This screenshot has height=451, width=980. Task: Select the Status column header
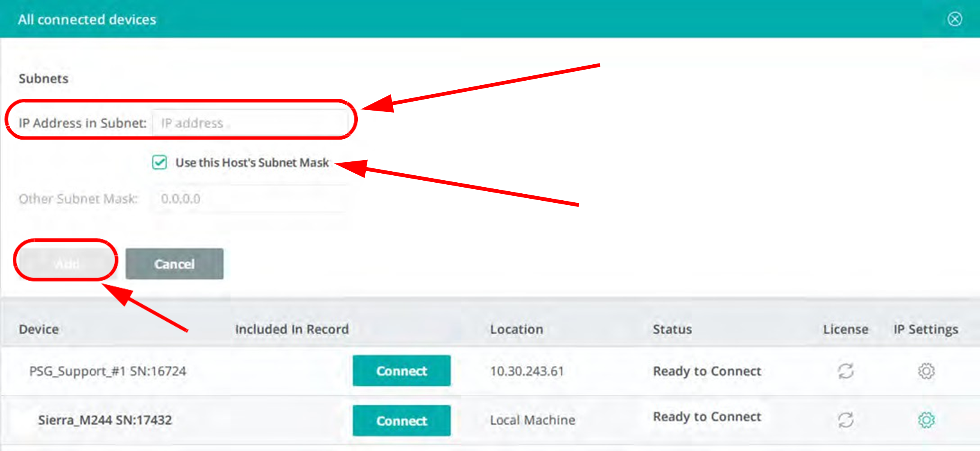coord(672,329)
